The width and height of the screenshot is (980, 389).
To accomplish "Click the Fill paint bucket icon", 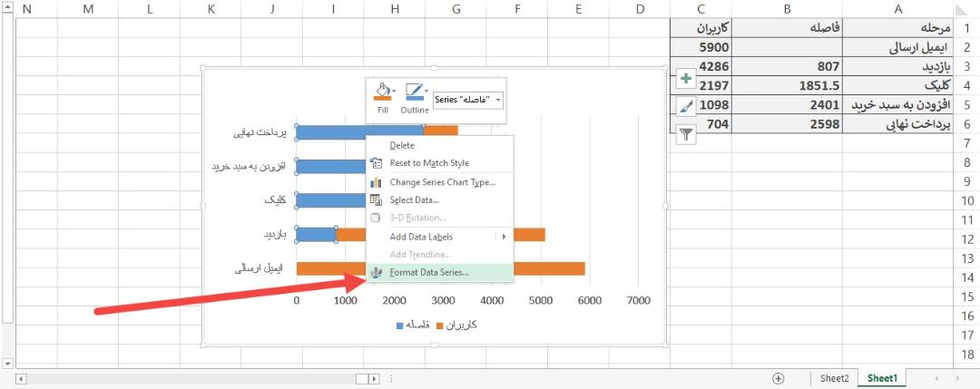I will (x=381, y=92).
